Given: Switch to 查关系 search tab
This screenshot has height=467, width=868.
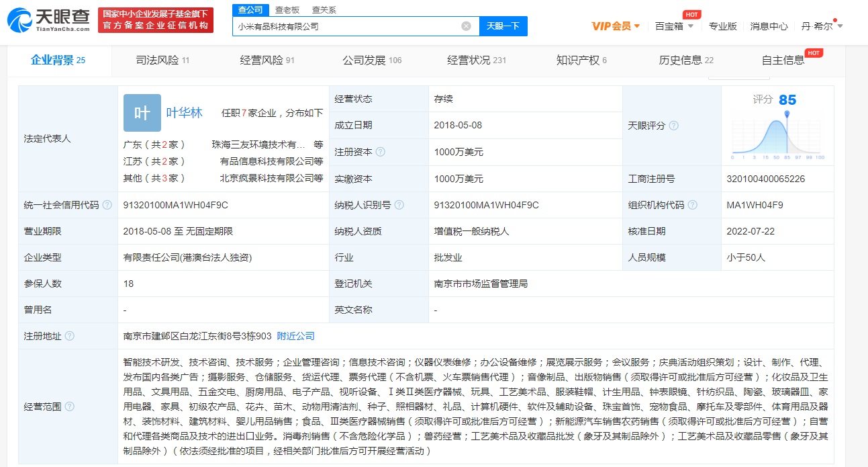Looking at the screenshot, I should tap(324, 9).
